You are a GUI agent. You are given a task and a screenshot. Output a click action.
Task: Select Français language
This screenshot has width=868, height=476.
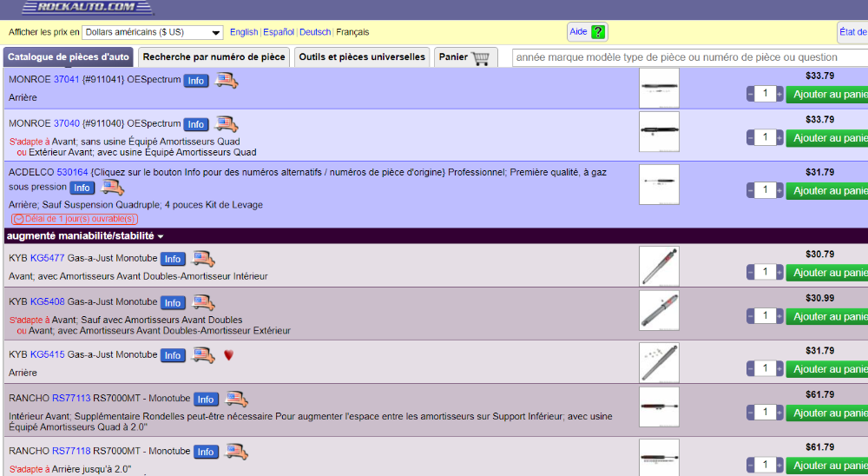352,32
